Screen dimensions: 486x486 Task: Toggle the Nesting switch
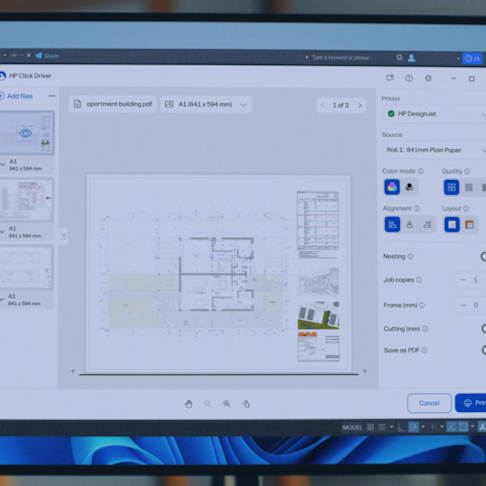pos(483,256)
